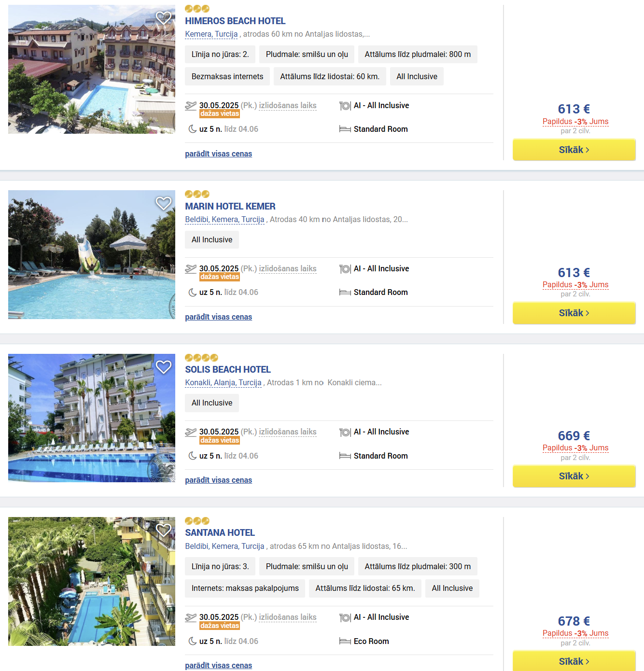The image size is (644, 671).
Task: Open SOLIS BEACH HOTEL title link
Action: click(x=228, y=369)
